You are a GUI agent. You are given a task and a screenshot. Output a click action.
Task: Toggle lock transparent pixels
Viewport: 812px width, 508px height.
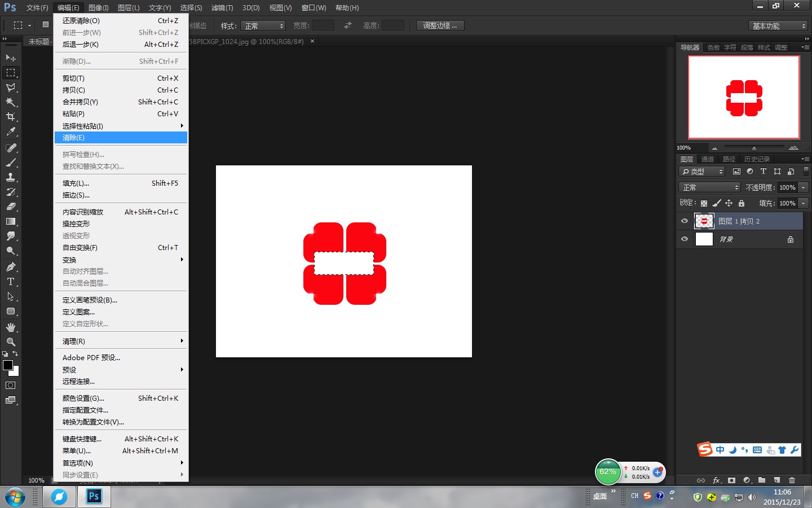[704, 203]
